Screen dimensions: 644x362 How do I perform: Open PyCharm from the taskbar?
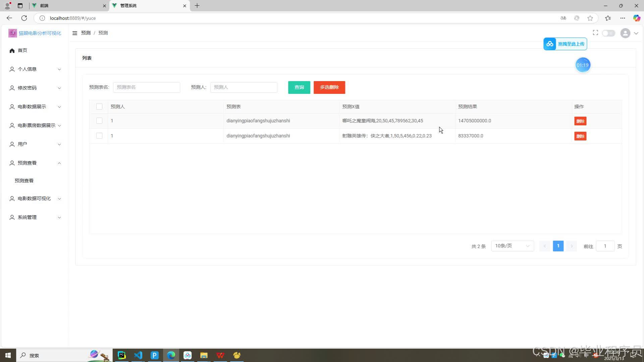[x=122, y=355]
